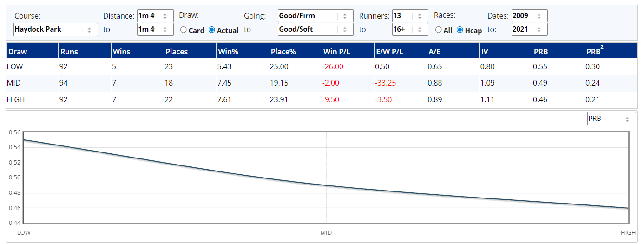Viewport: 644px width, 244px height.
Task: Select the Card draw radio button
Action: 184,30
